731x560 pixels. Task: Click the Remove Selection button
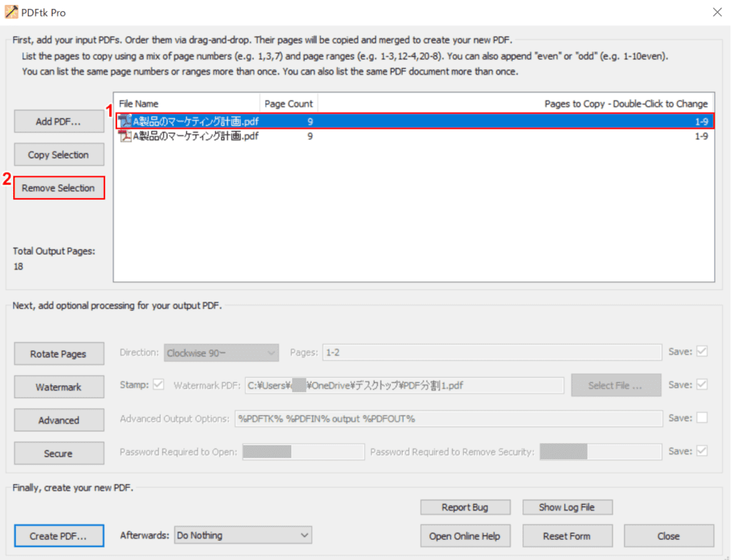coord(59,188)
